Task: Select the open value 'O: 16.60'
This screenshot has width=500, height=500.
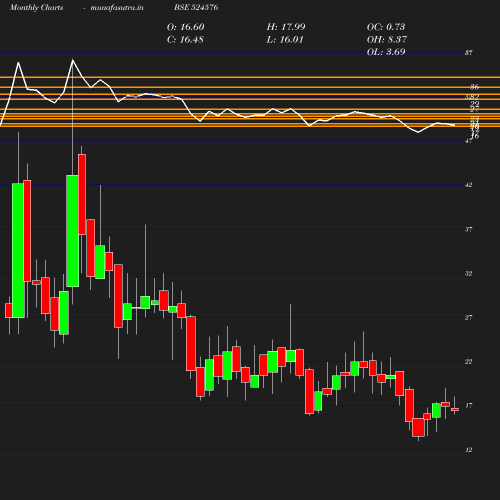Action: pos(186,27)
